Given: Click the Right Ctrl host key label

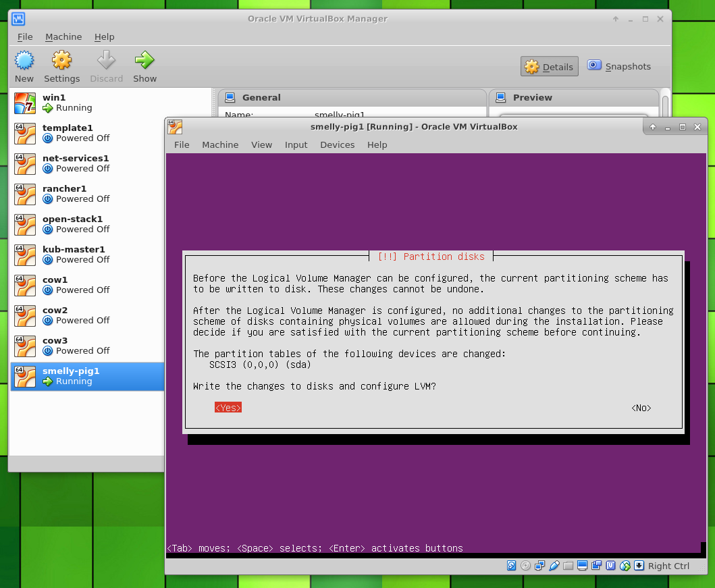Looking at the screenshot, I should point(668,566).
